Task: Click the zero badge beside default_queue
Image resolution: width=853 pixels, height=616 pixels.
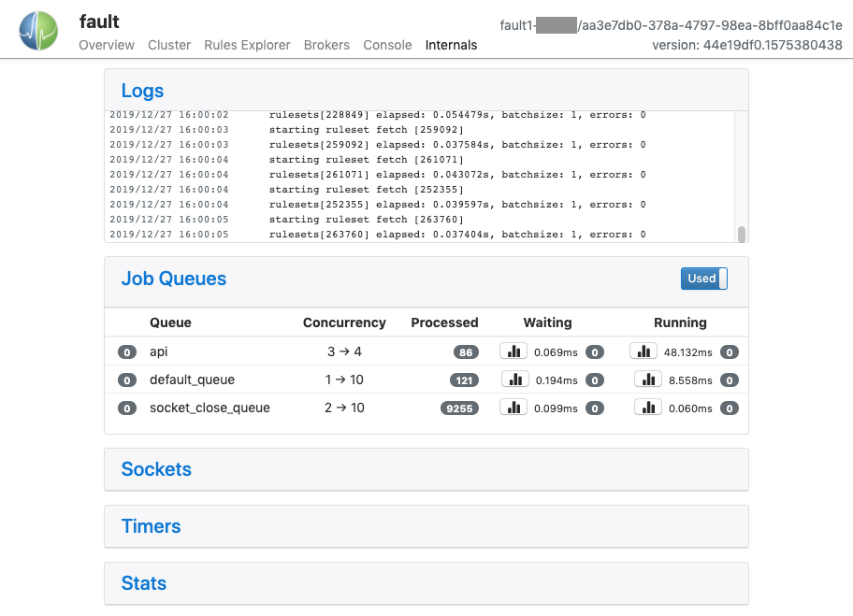Action: coord(127,380)
